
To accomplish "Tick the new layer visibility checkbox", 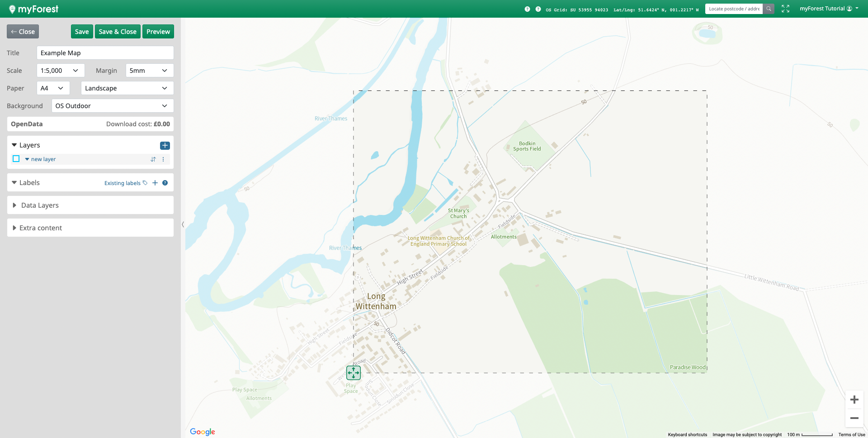I will pos(16,159).
